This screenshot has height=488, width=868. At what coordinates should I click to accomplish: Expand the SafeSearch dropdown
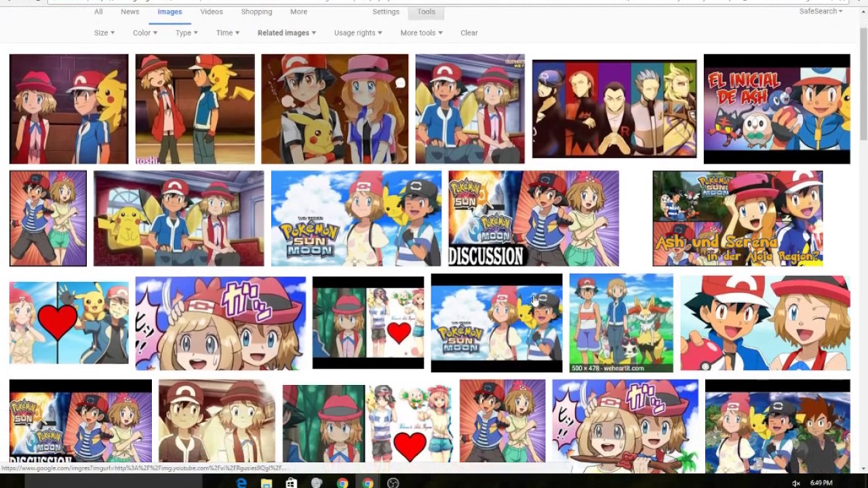coord(821,12)
